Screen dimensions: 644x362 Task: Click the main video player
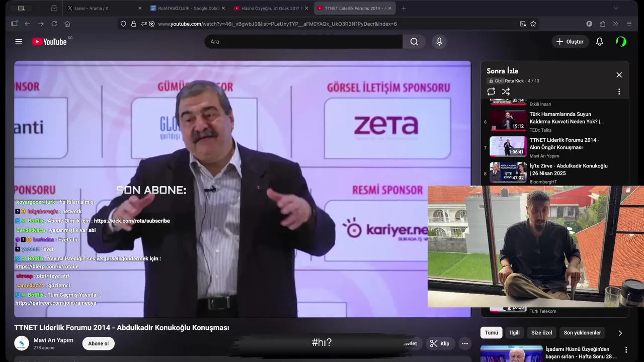(243, 189)
